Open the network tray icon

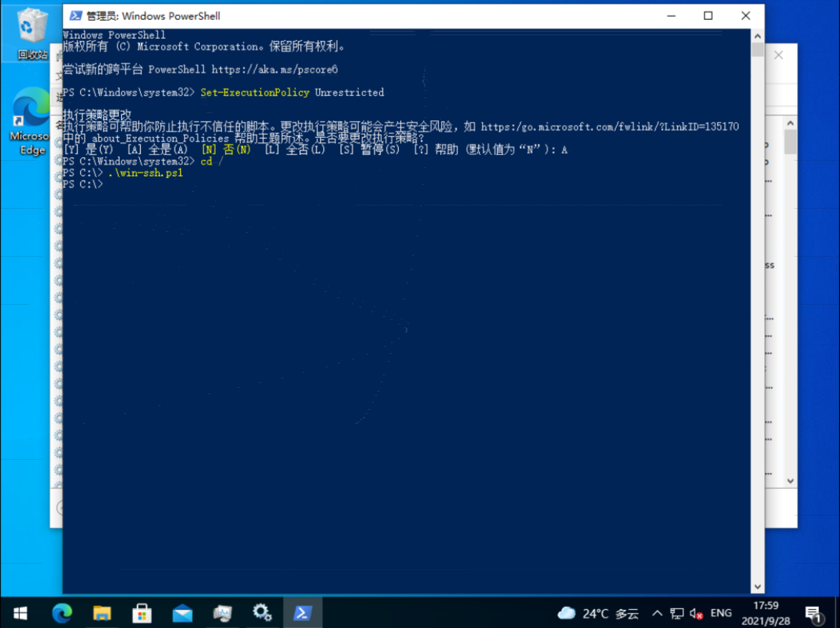tap(676, 613)
